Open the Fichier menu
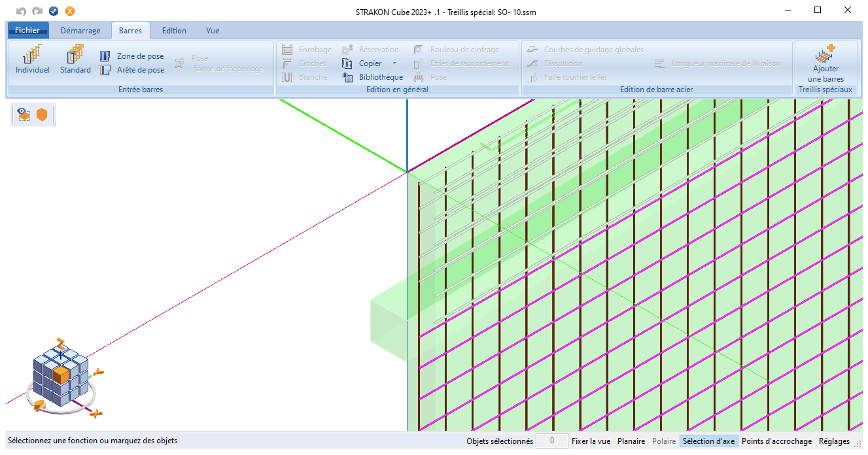Viewport: 868px width, 455px height. click(x=27, y=30)
